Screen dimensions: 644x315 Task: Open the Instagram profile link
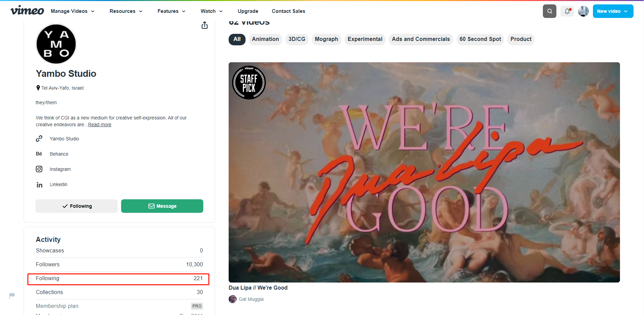pyautogui.click(x=60, y=169)
